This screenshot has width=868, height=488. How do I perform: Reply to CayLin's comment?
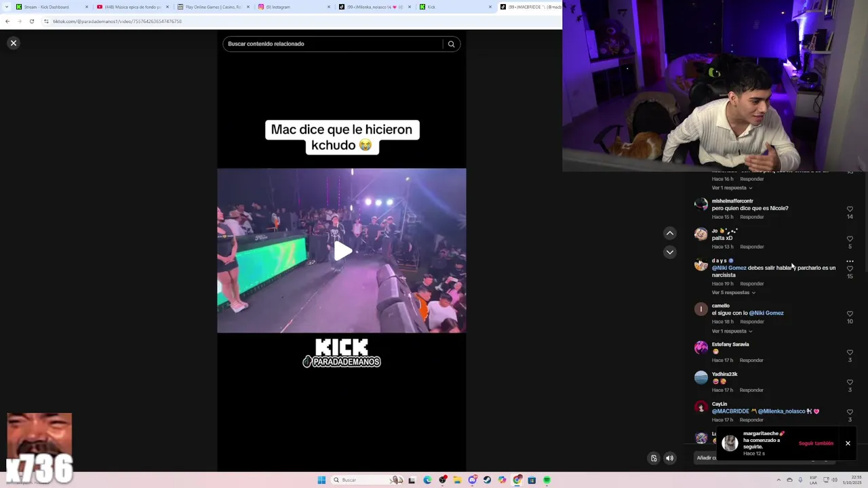coord(751,420)
